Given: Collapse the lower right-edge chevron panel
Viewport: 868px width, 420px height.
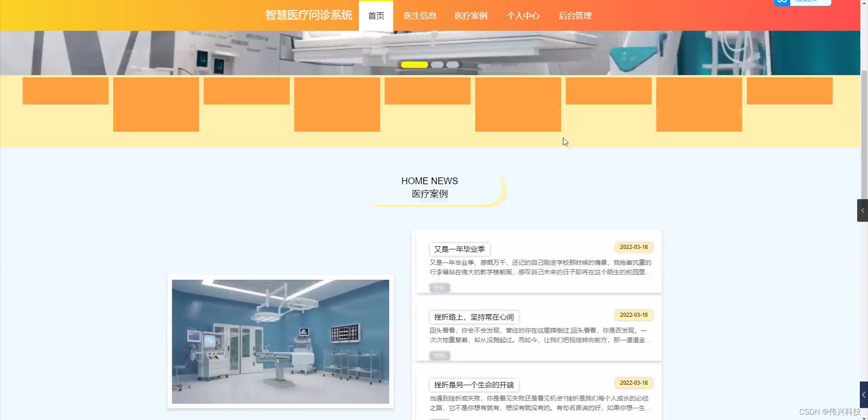Looking at the screenshot, I should [863, 395].
